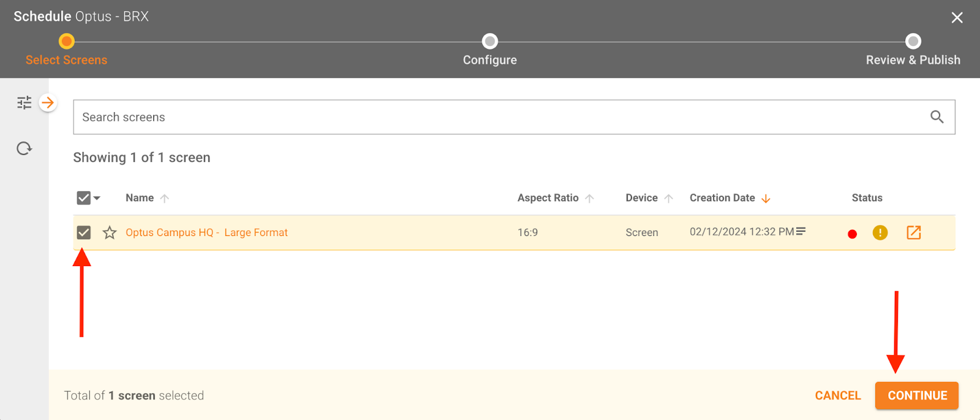Open the Optus Campus HQ - Large Format link

click(x=206, y=232)
